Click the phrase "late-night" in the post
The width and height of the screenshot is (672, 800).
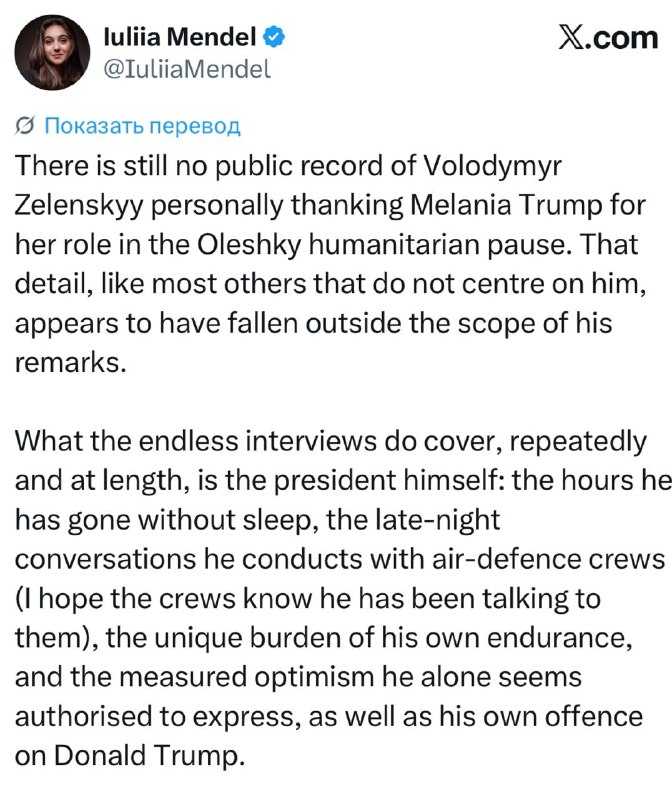437,520
